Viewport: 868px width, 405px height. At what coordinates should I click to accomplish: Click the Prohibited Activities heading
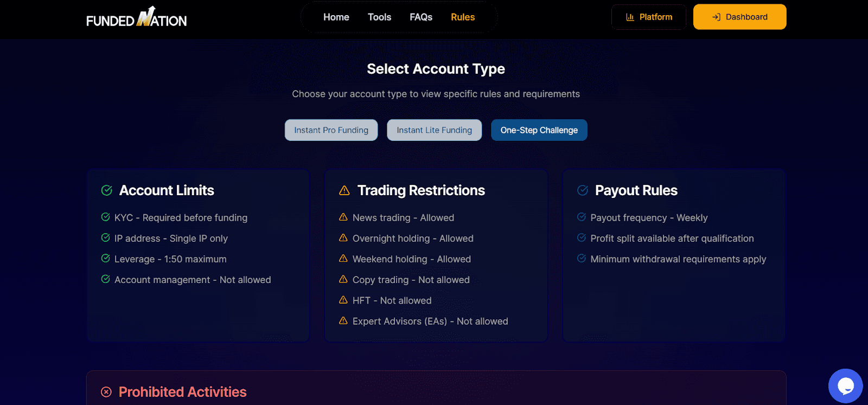coord(182,392)
